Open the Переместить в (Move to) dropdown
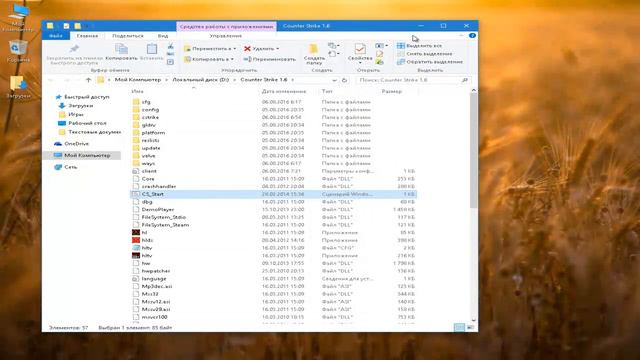The width and height of the screenshot is (640, 360). point(211,49)
